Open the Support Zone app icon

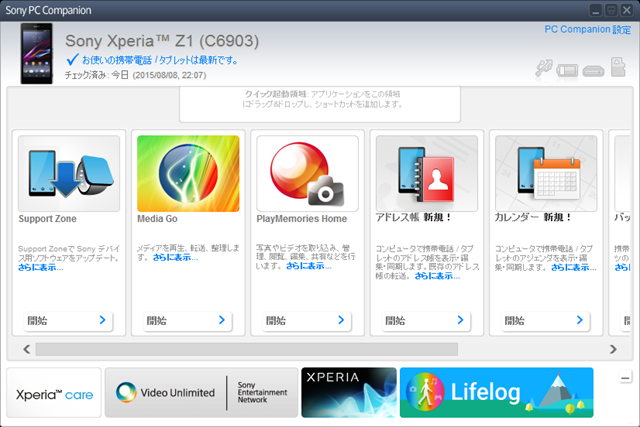pos(69,173)
